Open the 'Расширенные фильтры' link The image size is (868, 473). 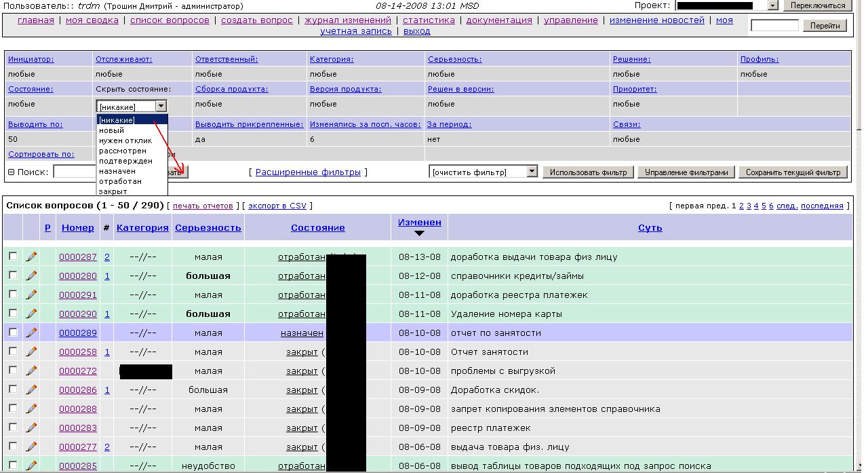[x=308, y=172]
